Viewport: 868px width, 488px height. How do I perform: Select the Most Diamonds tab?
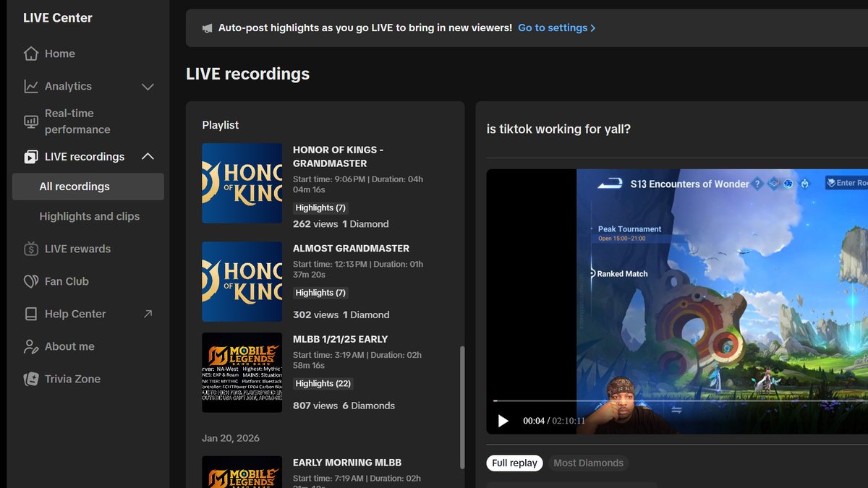click(x=588, y=463)
